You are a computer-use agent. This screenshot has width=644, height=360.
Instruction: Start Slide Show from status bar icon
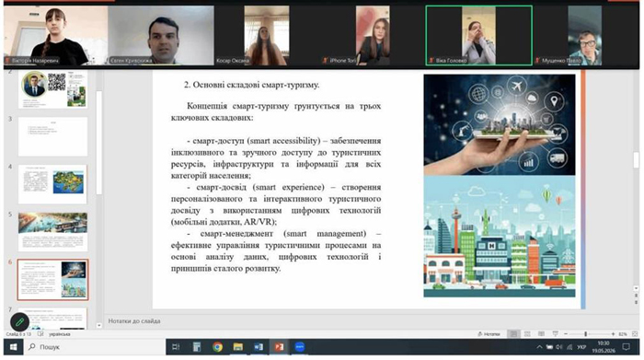point(556,334)
